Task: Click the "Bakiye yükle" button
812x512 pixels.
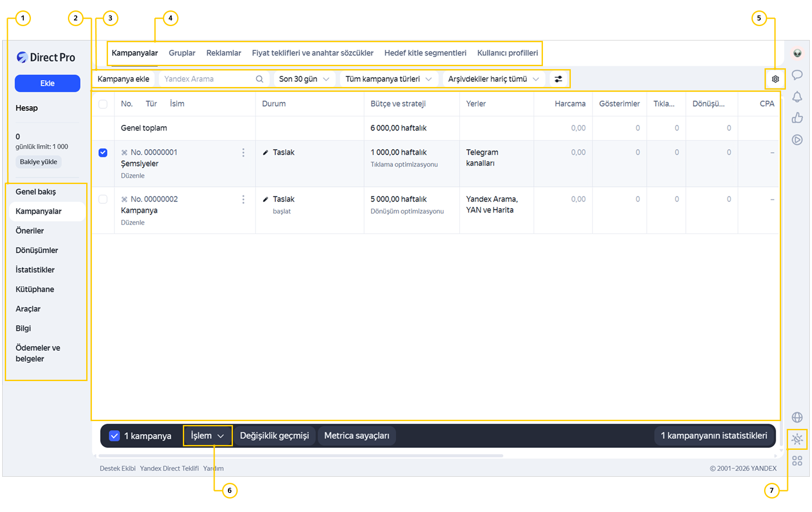Action: click(38, 162)
